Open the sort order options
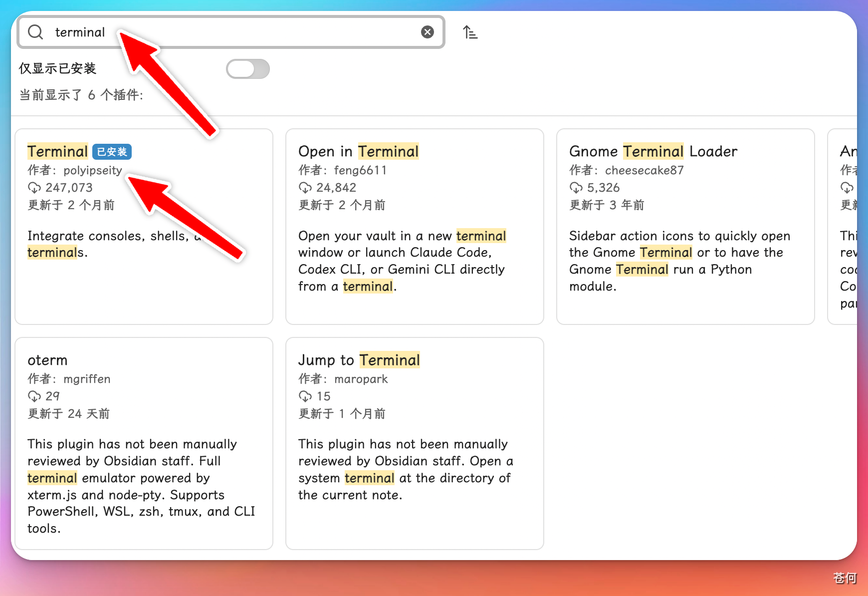The width and height of the screenshot is (868, 596). pos(470,32)
